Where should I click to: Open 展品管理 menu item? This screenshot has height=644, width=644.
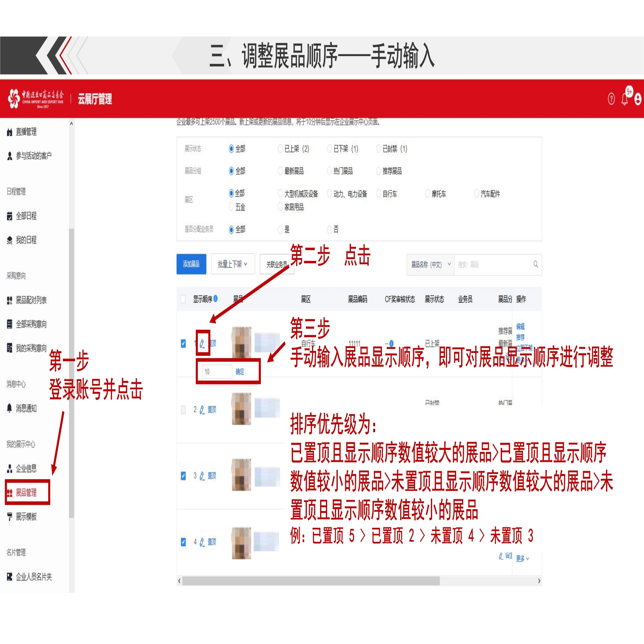(x=26, y=493)
